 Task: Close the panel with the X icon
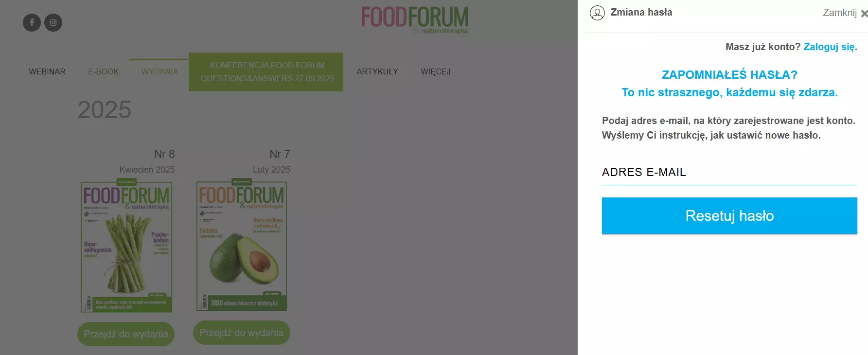[x=864, y=14]
